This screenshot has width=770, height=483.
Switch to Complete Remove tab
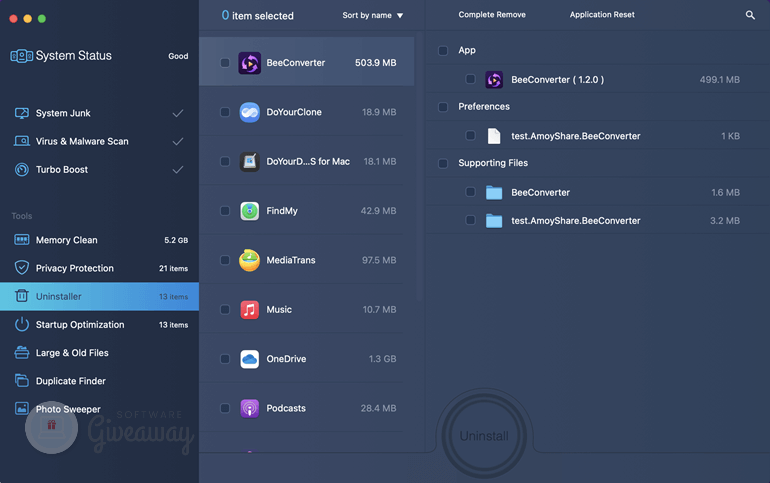coord(492,15)
